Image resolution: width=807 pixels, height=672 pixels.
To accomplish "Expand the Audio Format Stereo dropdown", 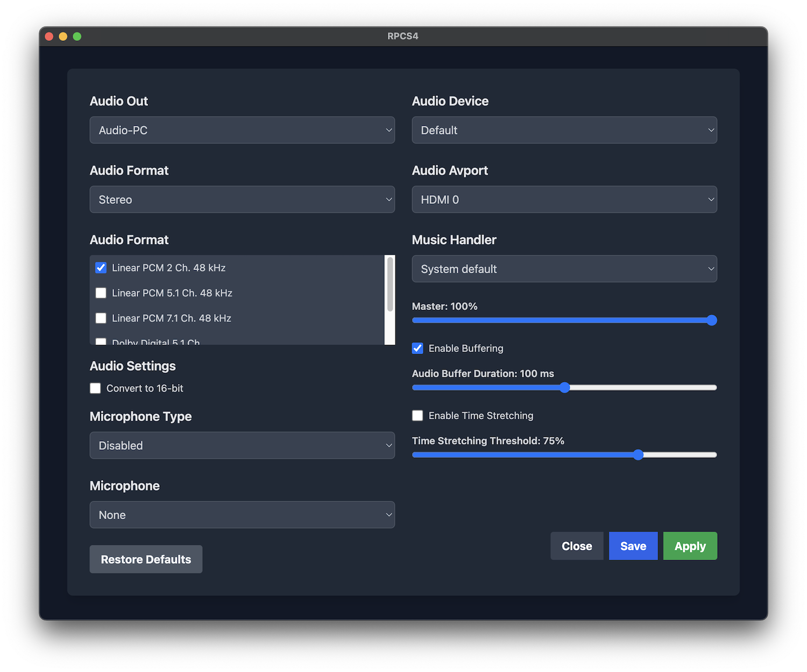I will coord(242,199).
